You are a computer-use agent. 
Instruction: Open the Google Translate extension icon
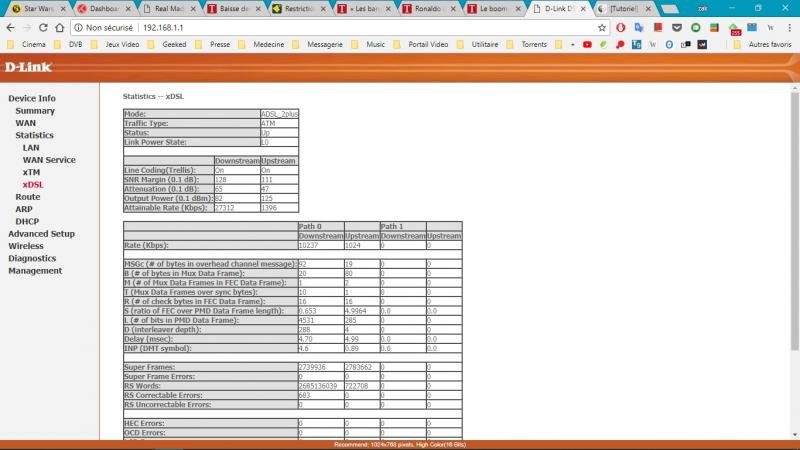(x=639, y=28)
